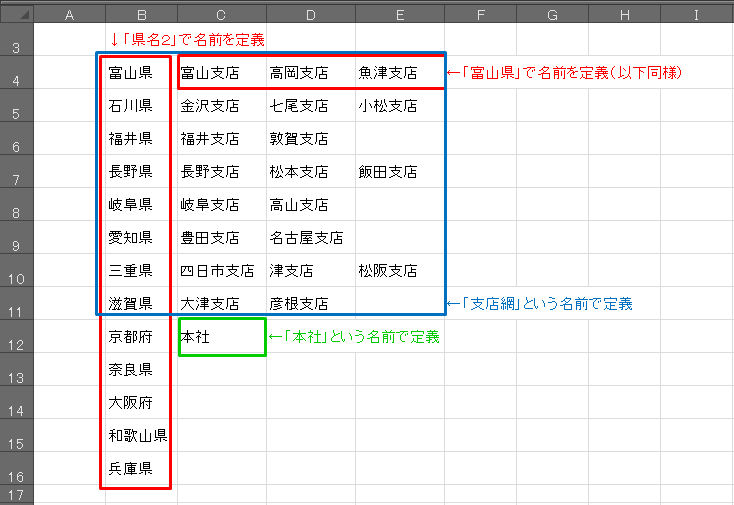Screen dimensions: 734x505
Task: Click cell containing 津支店
Action: [x=311, y=271]
